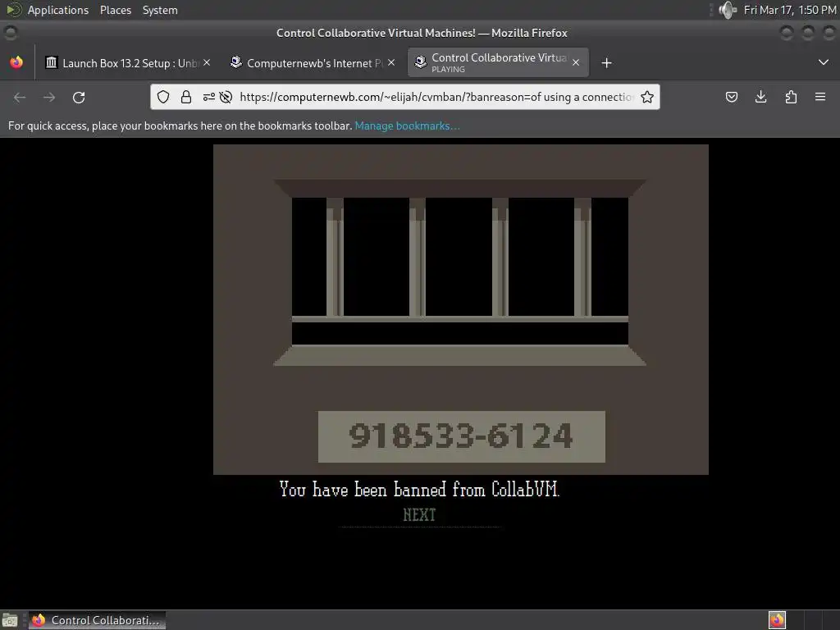Open a new tab with the plus button
The height and width of the screenshot is (630, 840).
(x=606, y=63)
